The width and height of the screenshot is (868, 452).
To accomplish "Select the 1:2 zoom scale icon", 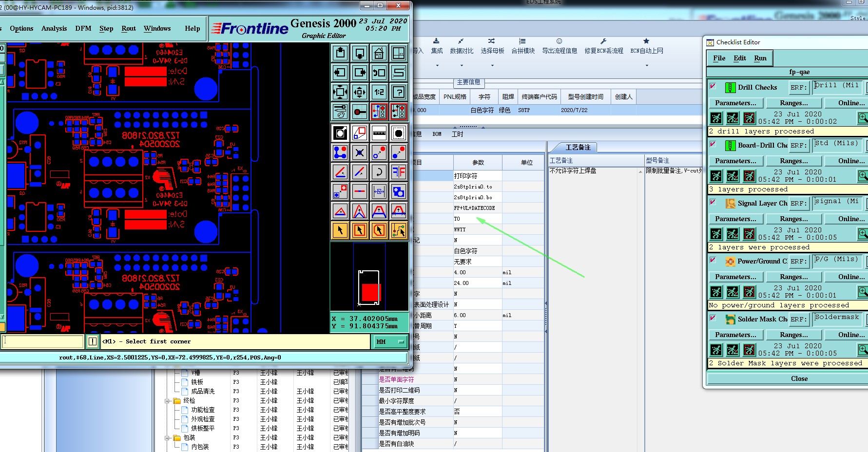I will click(379, 92).
